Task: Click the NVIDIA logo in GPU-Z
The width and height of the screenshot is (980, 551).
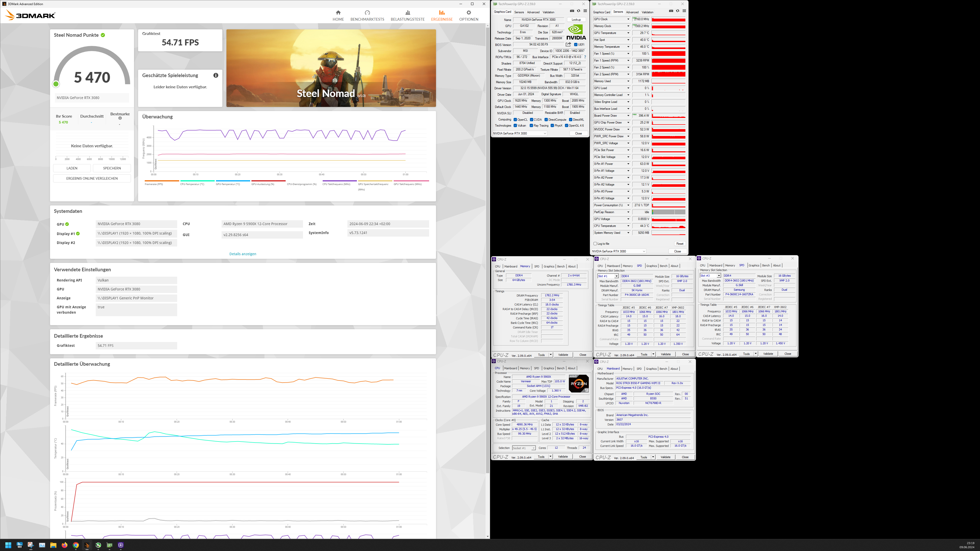Action: [576, 32]
